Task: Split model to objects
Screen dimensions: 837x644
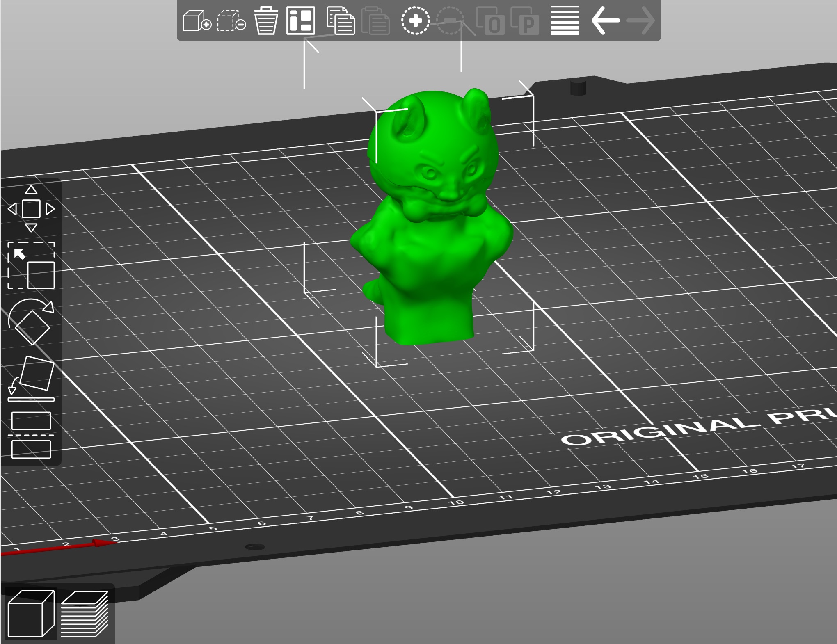Action: point(491,20)
